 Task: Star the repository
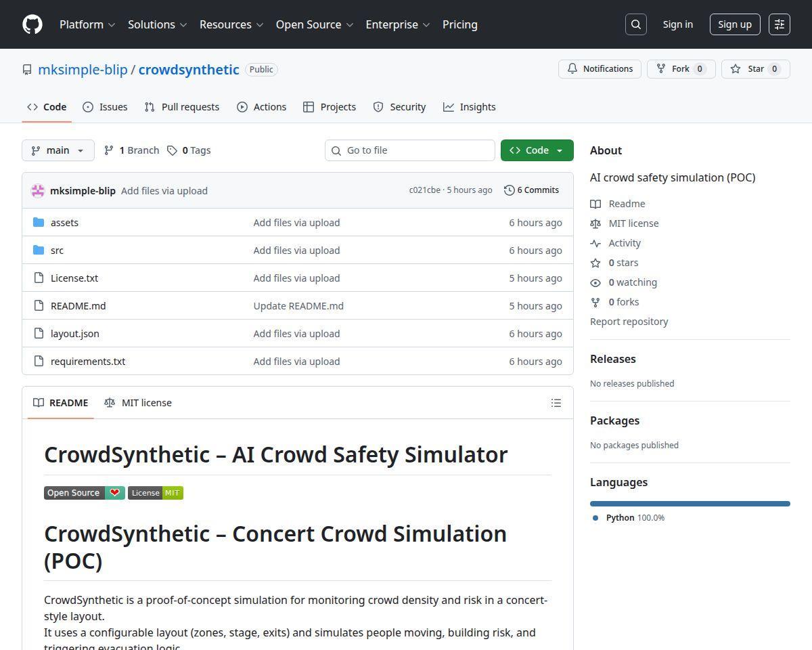[x=756, y=69]
